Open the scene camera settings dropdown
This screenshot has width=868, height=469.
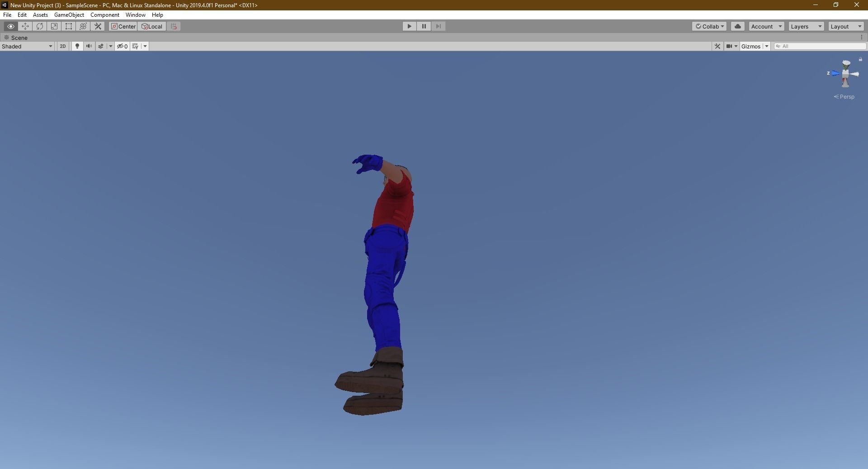(x=731, y=46)
